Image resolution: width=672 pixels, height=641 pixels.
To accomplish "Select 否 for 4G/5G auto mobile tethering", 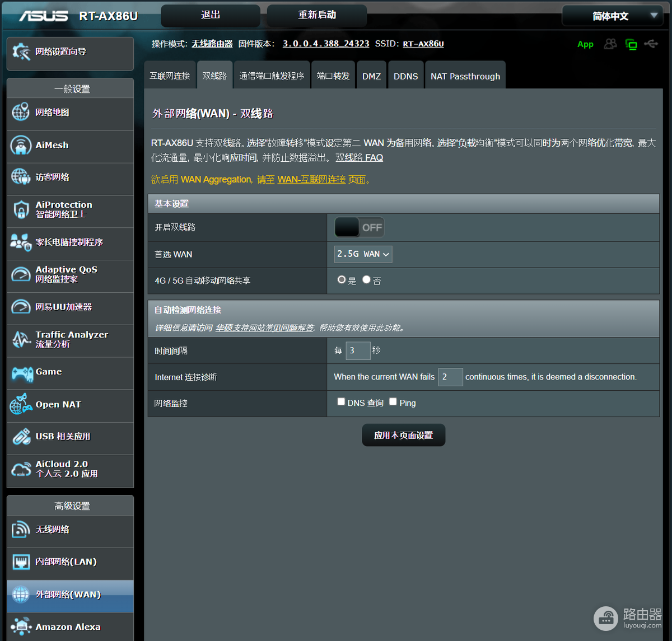I will (366, 279).
